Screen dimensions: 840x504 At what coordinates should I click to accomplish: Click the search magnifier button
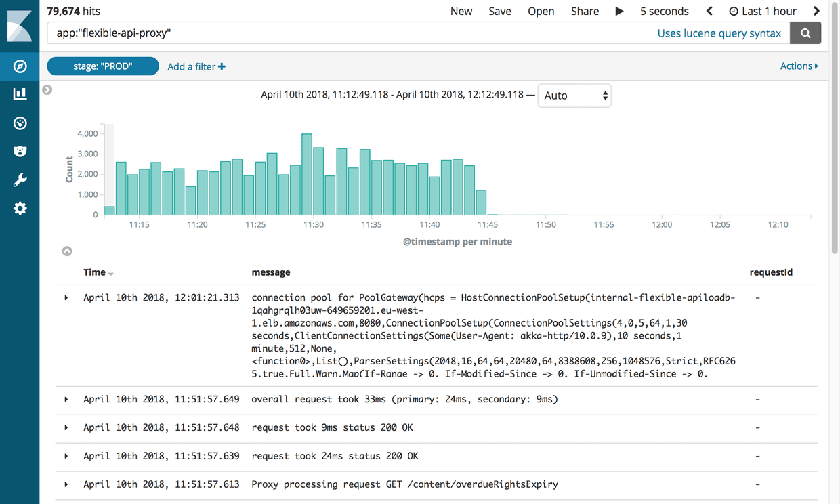805,33
